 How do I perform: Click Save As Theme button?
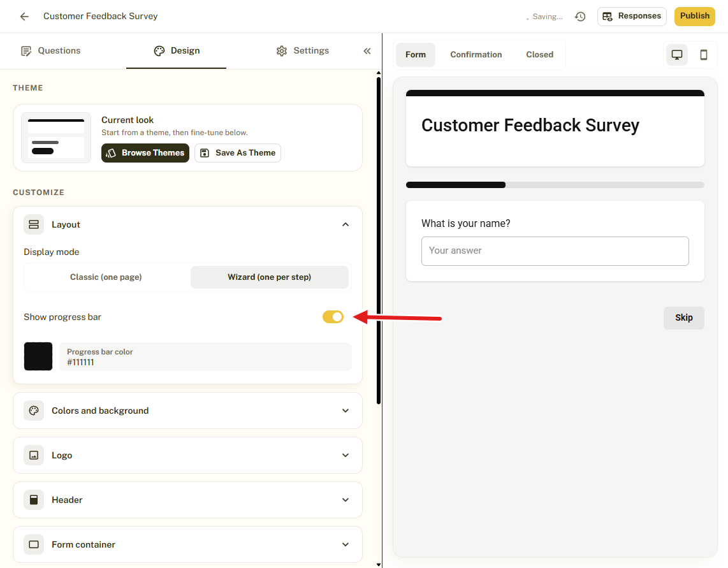click(238, 153)
